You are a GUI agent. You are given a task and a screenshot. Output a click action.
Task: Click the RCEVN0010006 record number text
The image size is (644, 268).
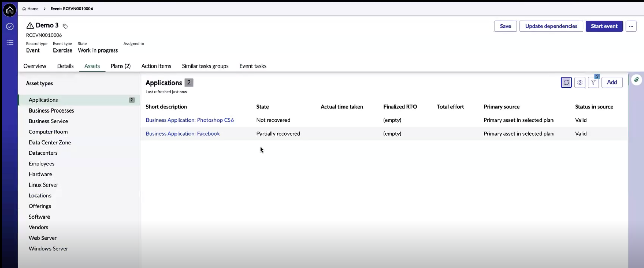coord(44,35)
